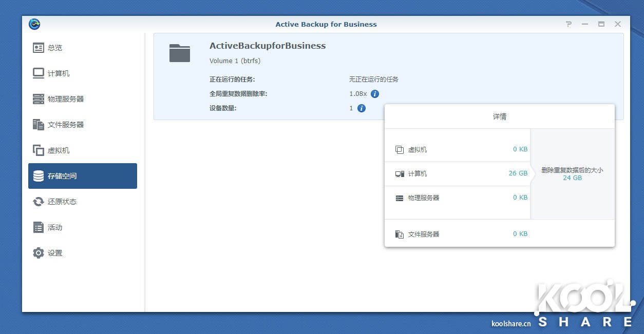Viewport: 644px width, 334px height.
Task: Click the help question mark button
Action: coord(569,24)
